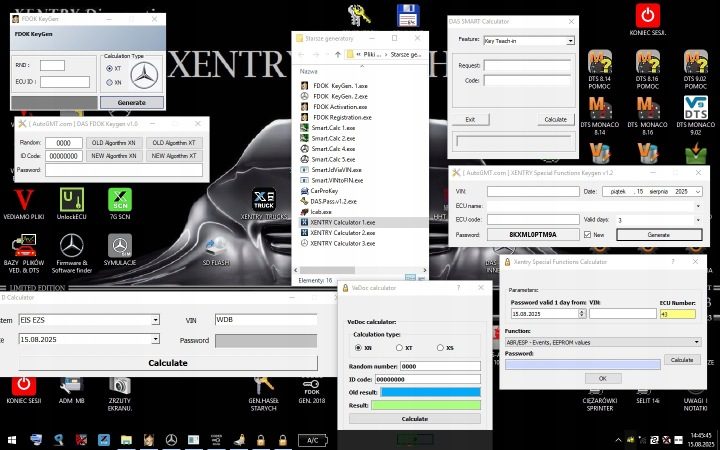The image size is (720, 450).
Task: Launch Firmware & Software finder icon
Action: pyautogui.click(x=72, y=253)
